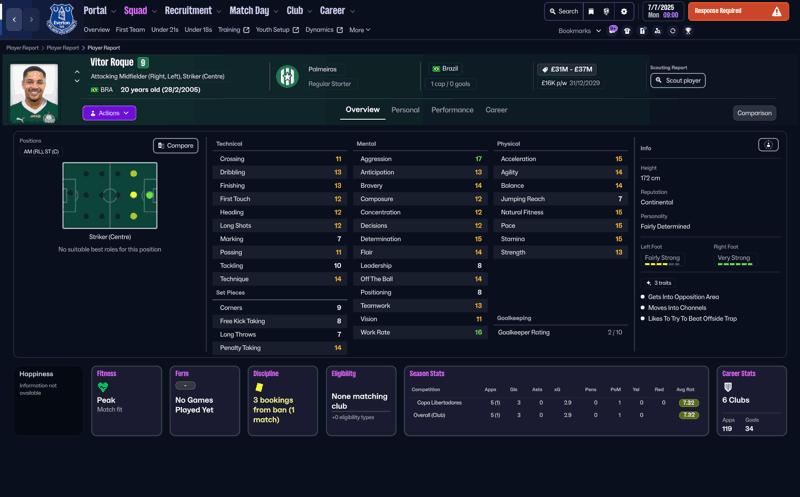Click the circular arrows bookmark icon

[x=672, y=31]
